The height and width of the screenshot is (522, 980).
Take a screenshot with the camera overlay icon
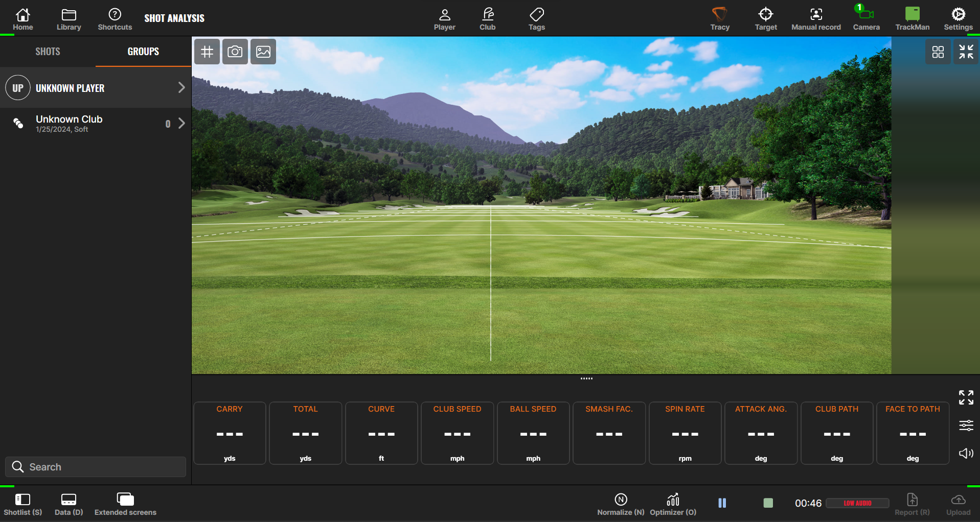(x=235, y=51)
